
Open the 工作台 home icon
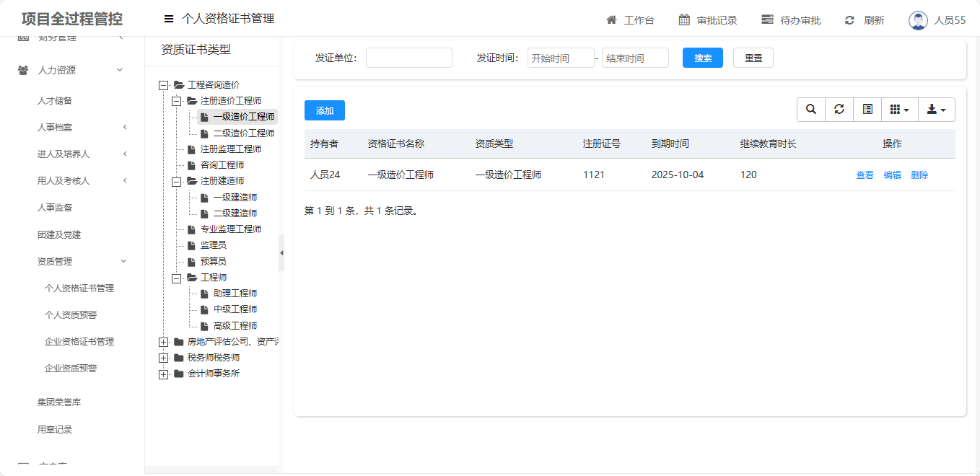[x=612, y=20]
